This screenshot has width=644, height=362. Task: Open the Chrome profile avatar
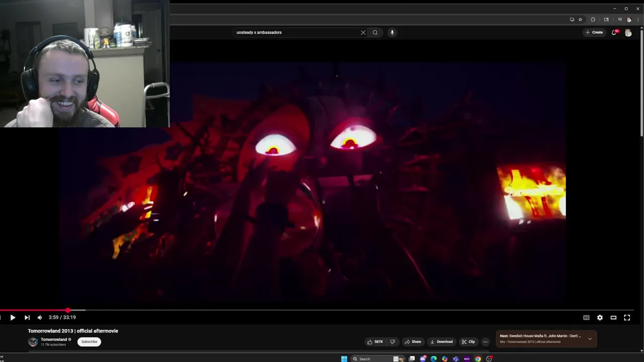629,20
